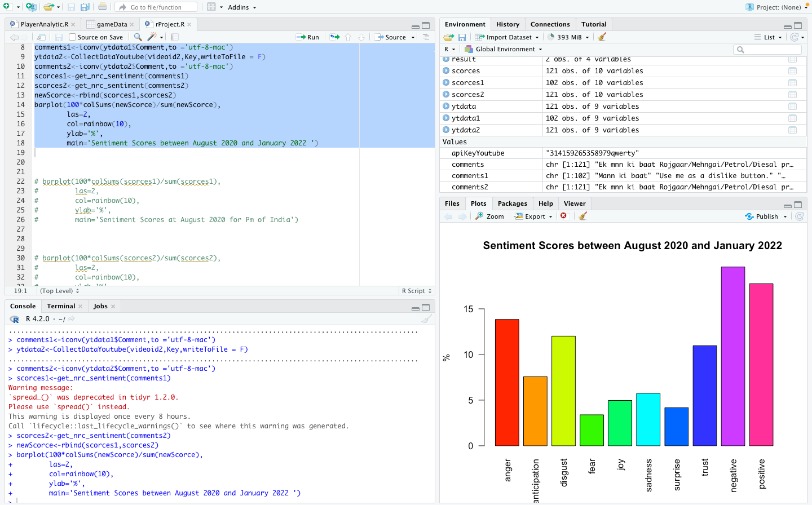Click the Compile Report notebook icon
Screen dimensions: 812x505
[175, 37]
